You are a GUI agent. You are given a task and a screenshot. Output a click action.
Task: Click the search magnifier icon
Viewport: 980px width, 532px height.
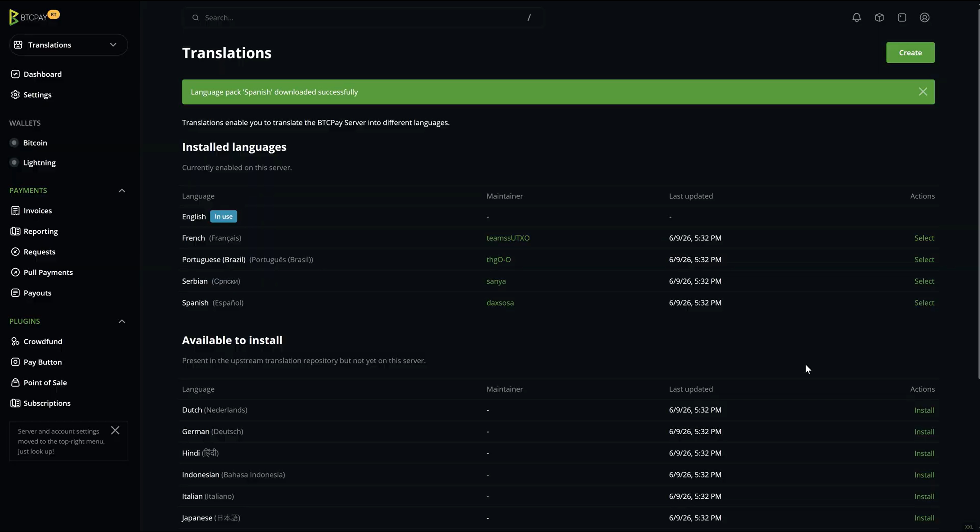[x=195, y=18]
